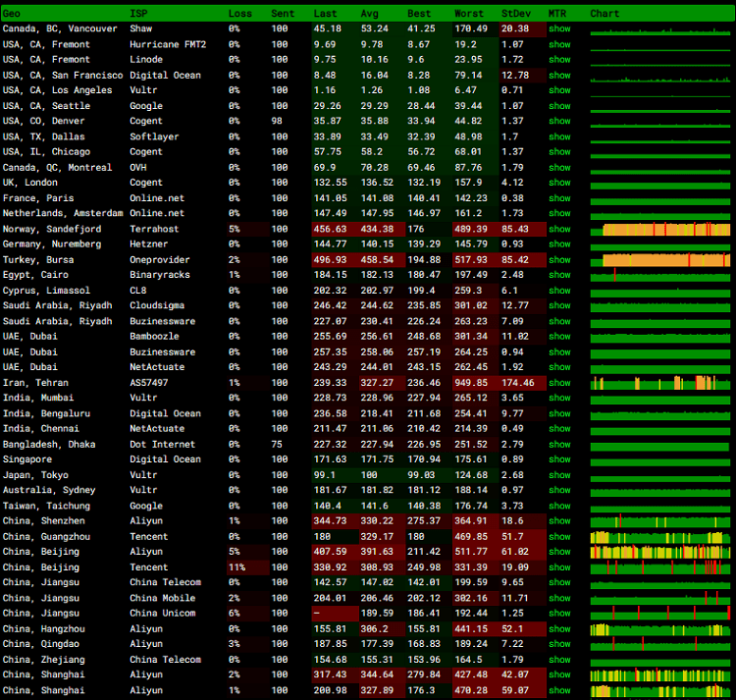Click 'show' for the London Cogent row
This screenshot has width=736, height=700.
559,183
